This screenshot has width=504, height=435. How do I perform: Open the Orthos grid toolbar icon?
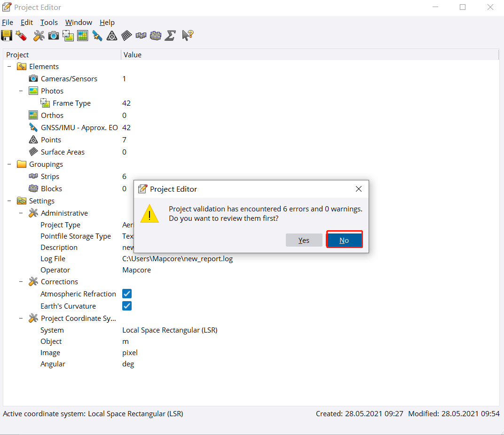(83, 35)
